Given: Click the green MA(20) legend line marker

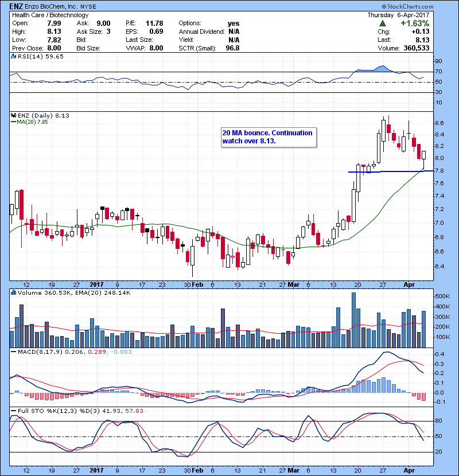Looking at the screenshot, I should coord(13,122).
